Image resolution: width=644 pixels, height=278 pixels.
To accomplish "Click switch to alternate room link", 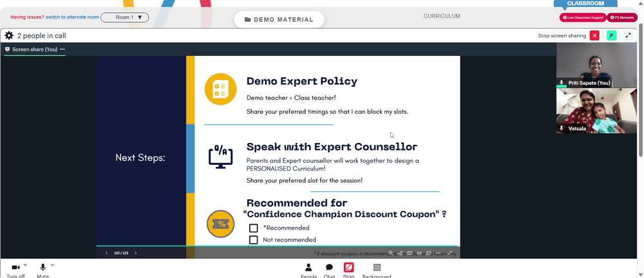I will point(72,17).
